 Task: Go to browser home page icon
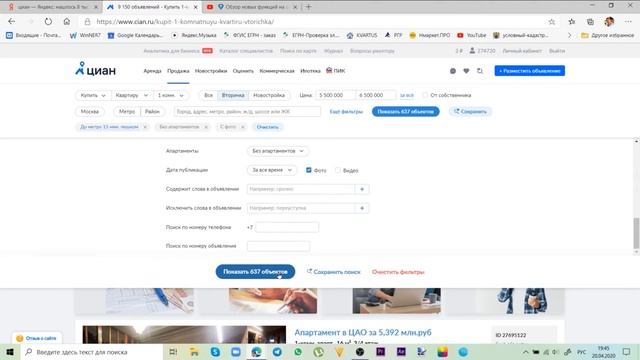pos(67,22)
